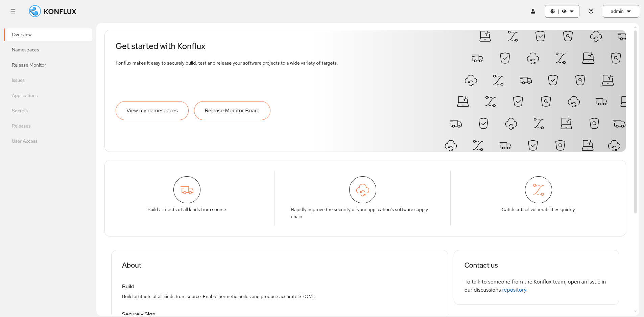Follow the repository link in Contact us
The image size is (644, 317).
pyautogui.click(x=514, y=290)
